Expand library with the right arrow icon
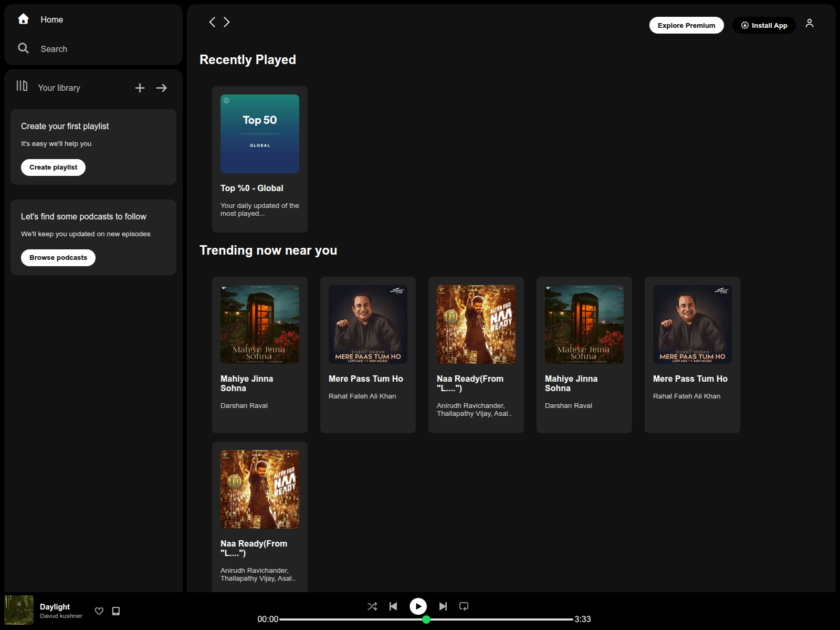This screenshot has height=630, width=840. coord(162,88)
